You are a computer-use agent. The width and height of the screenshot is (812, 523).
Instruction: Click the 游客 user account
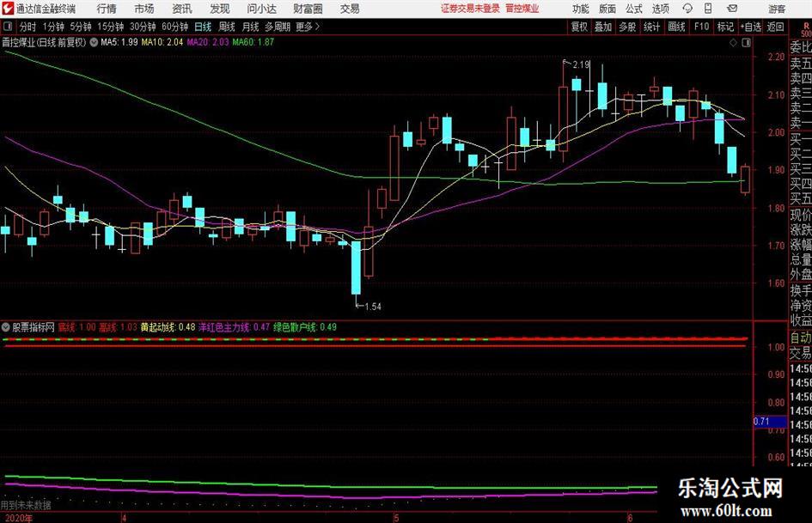coord(776,9)
